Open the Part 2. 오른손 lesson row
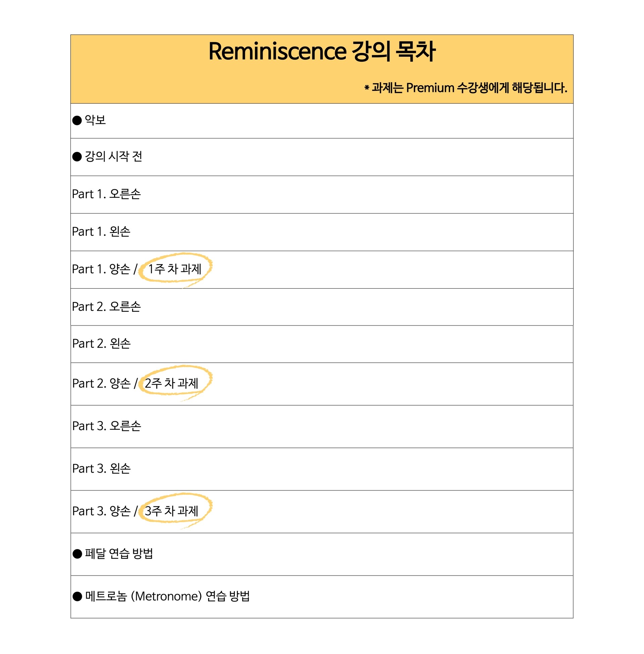The height and width of the screenshot is (654, 644). (x=107, y=306)
